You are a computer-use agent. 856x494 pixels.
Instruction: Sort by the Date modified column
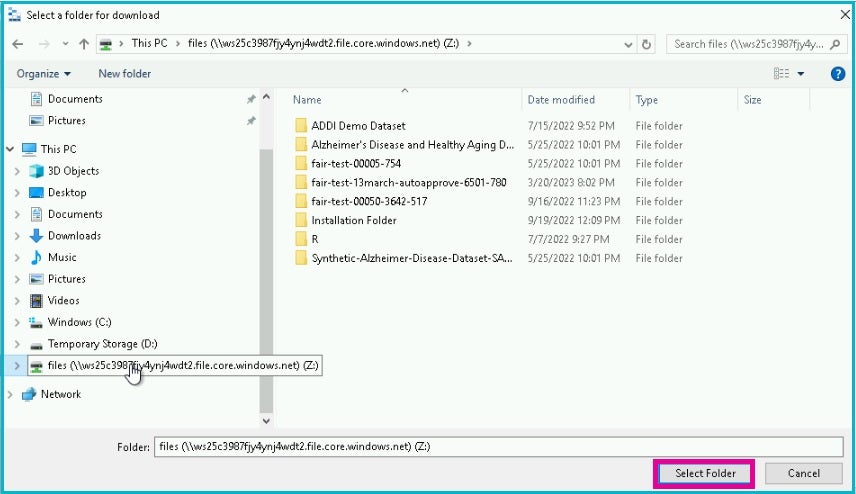click(x=561, y=100)
